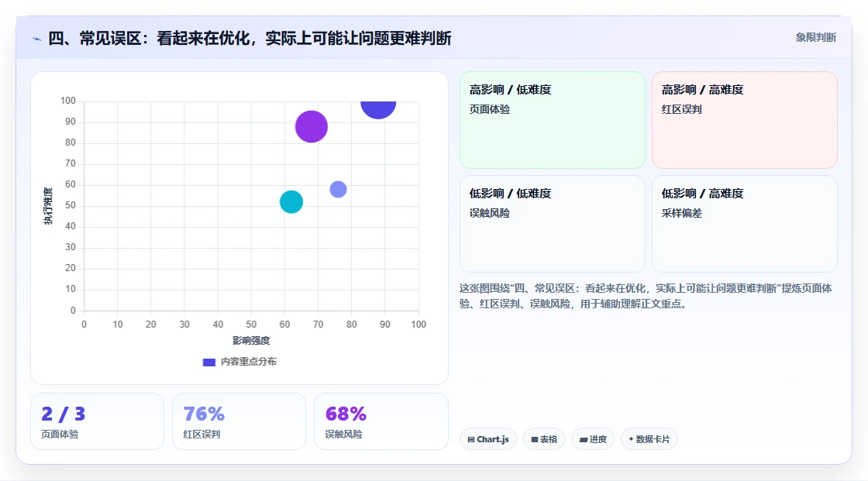The width and height of the screenshot is (868, 481).
Task: Open the 76% 红区误判 stat card
Action: click(239, 421)
